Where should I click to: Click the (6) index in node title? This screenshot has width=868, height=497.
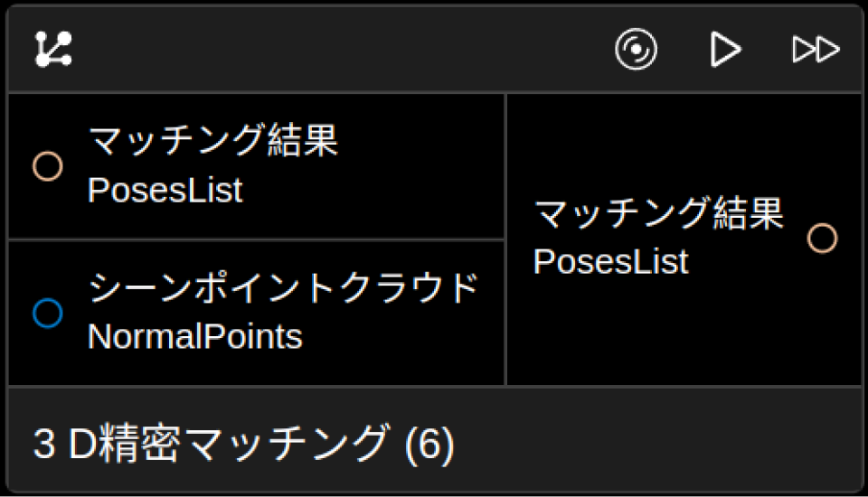[x=429, y=444]
